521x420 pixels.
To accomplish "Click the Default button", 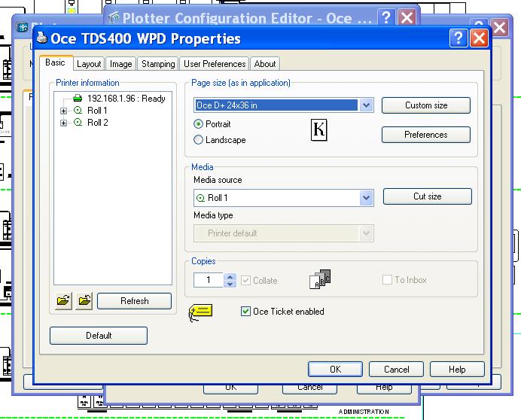I will [x=99, y=335].
